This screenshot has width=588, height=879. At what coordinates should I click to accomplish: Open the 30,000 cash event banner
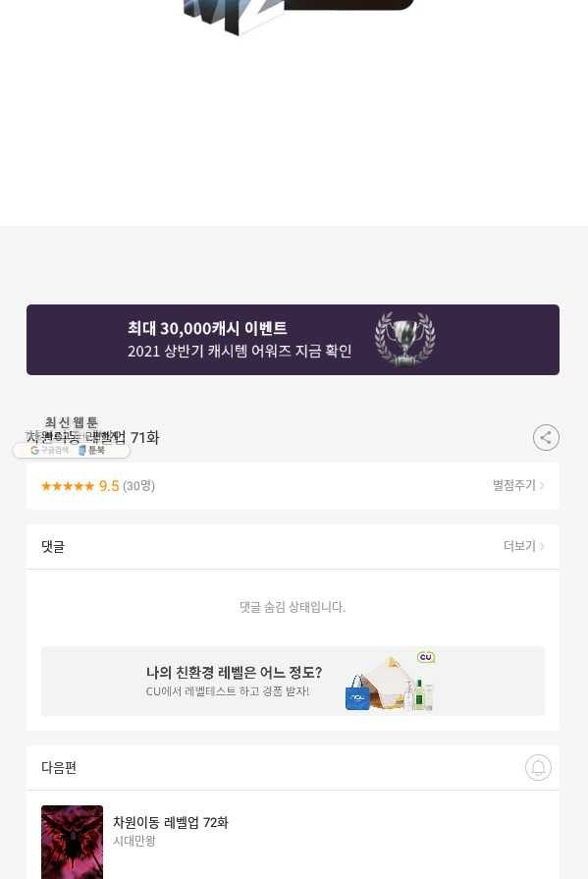[x=293, y=340]
